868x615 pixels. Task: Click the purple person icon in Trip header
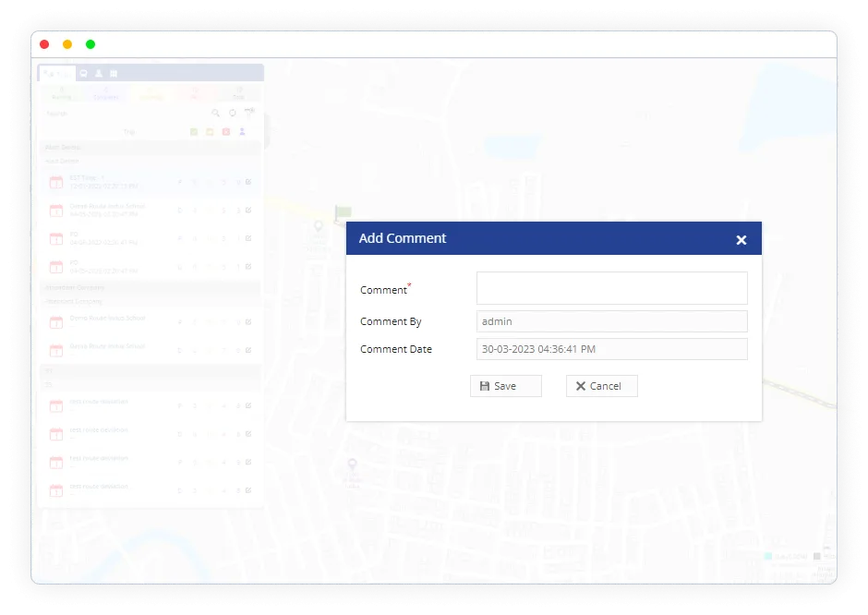click(x=242, y=132)
